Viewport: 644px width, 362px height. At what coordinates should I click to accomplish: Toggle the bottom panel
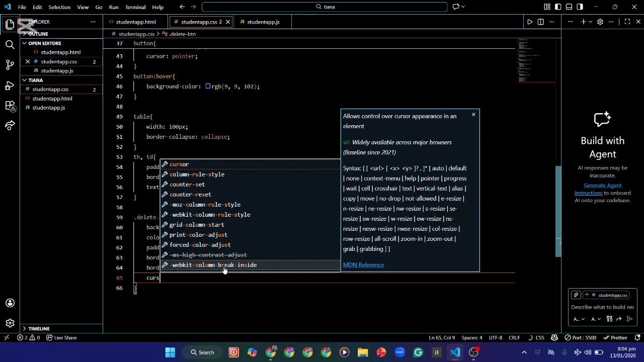pos(569,7)
